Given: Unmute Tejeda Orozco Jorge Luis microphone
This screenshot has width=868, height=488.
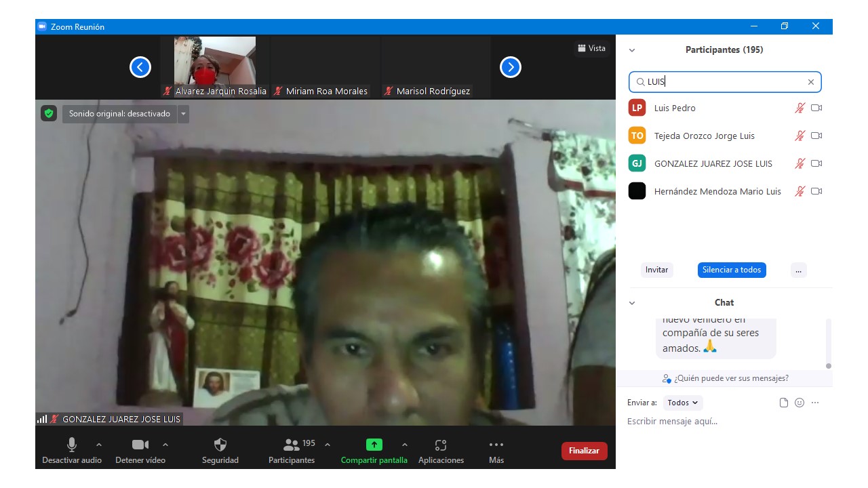Looking at the screenshot, I should click(800, 136).
